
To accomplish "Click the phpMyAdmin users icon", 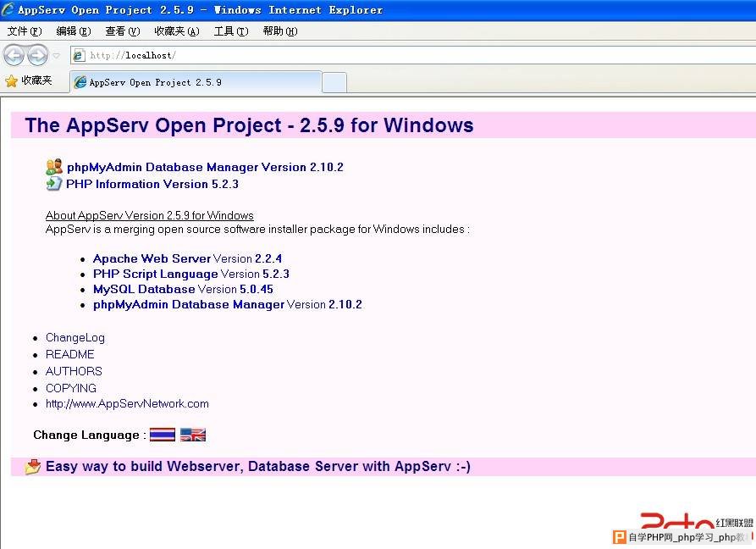I will [54, 167].
